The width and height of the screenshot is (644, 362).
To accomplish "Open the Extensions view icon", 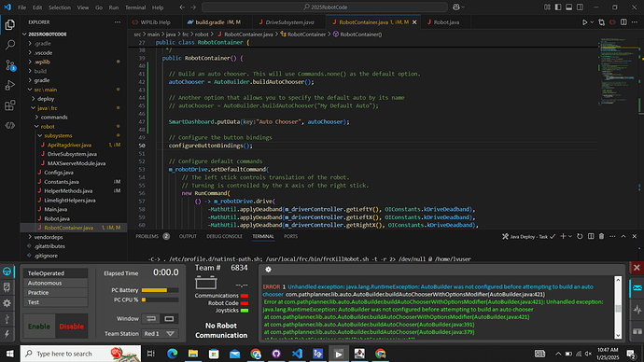I will coord(10,105).
